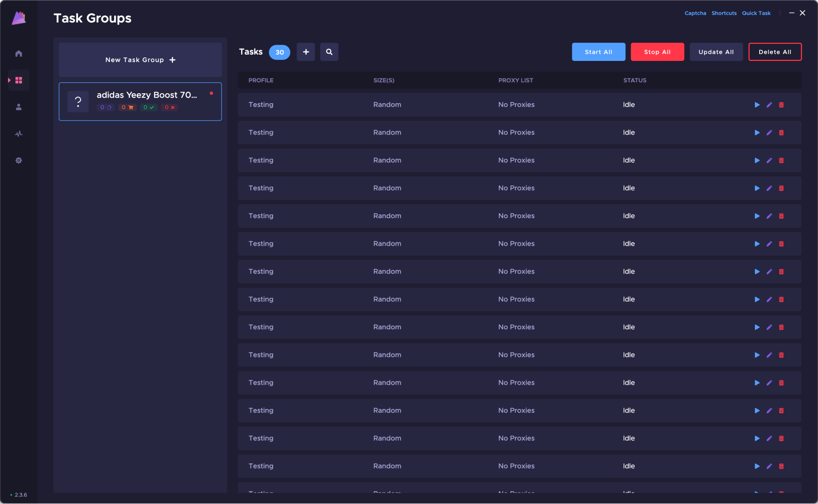Start the first task in the list

pyautogui.click(x=757, y=105)
